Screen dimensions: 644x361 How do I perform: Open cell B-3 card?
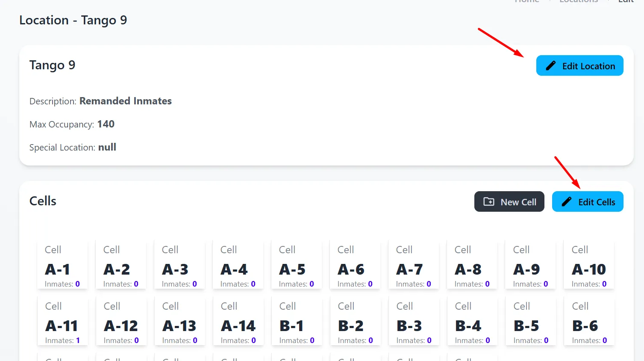point(414,322)
